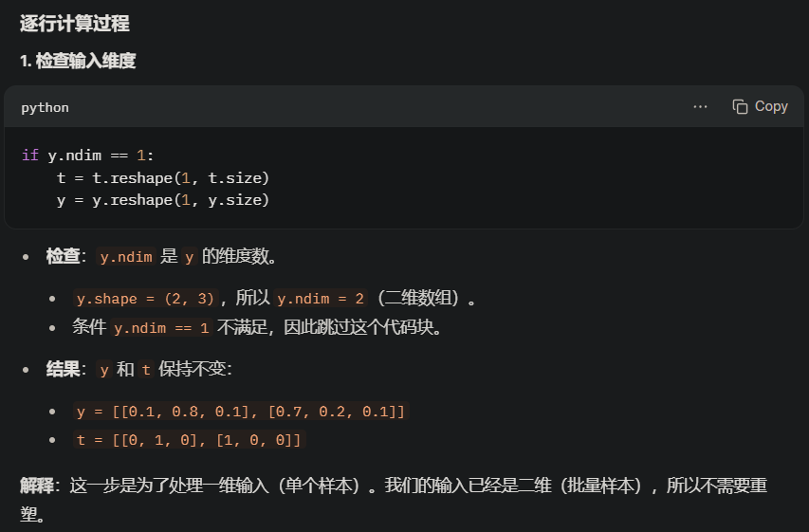Click the 'if y.ndim == 1:' code line
809x532 pixels.
tap(87, 155)
